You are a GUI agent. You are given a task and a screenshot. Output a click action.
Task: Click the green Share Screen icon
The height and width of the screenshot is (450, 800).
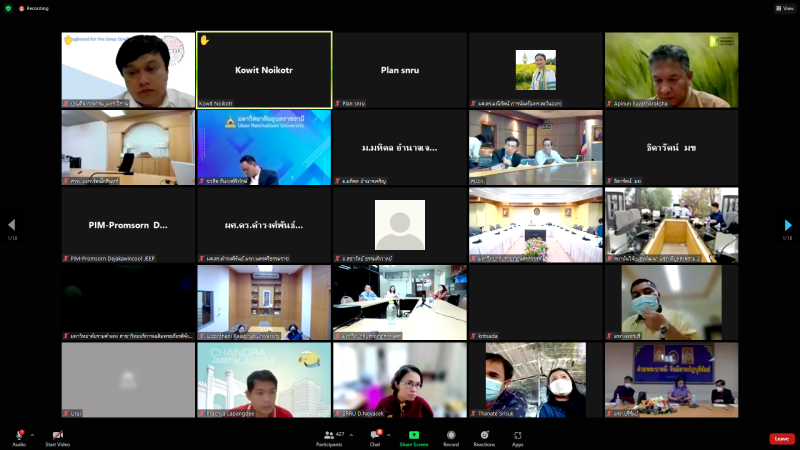coord(414,435)
